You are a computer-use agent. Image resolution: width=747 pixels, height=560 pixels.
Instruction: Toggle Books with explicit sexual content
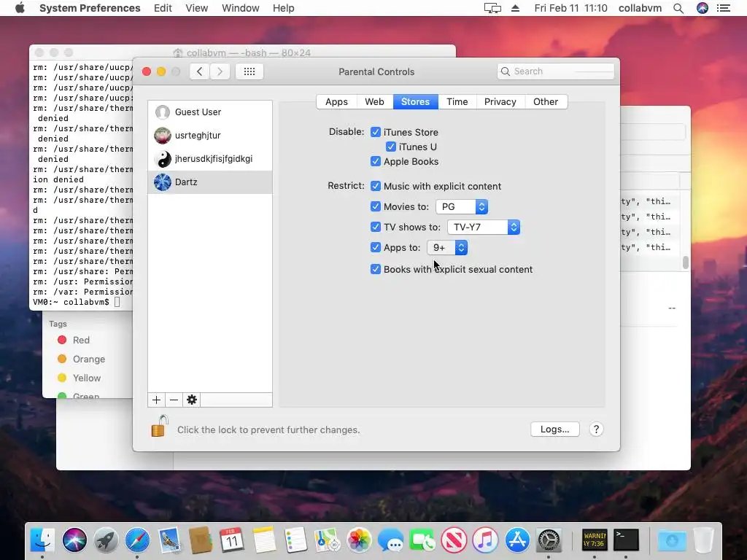[376, 269]
